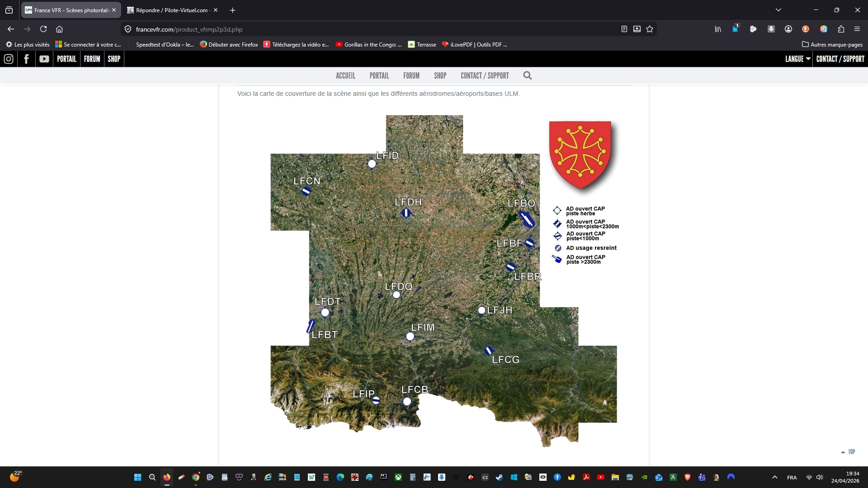
Task: Toggle Firefox reader view icon
Action: point(624,29)
